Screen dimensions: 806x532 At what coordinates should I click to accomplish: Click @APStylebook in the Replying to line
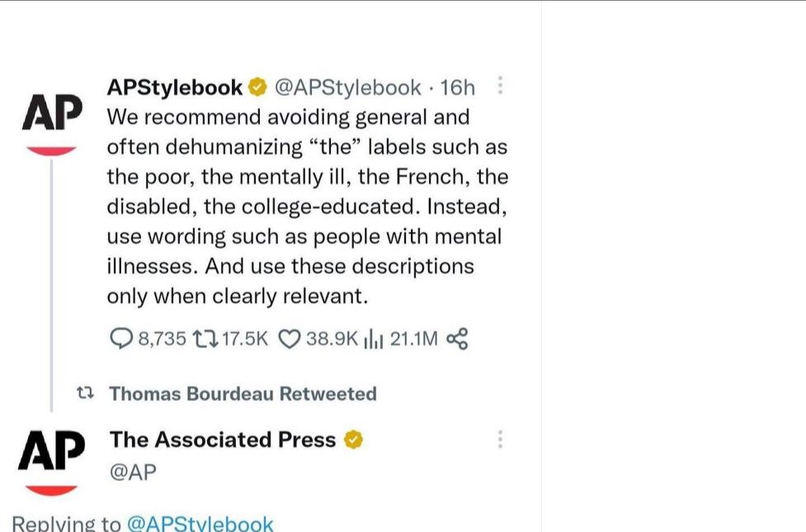click(x=200, y=524)
